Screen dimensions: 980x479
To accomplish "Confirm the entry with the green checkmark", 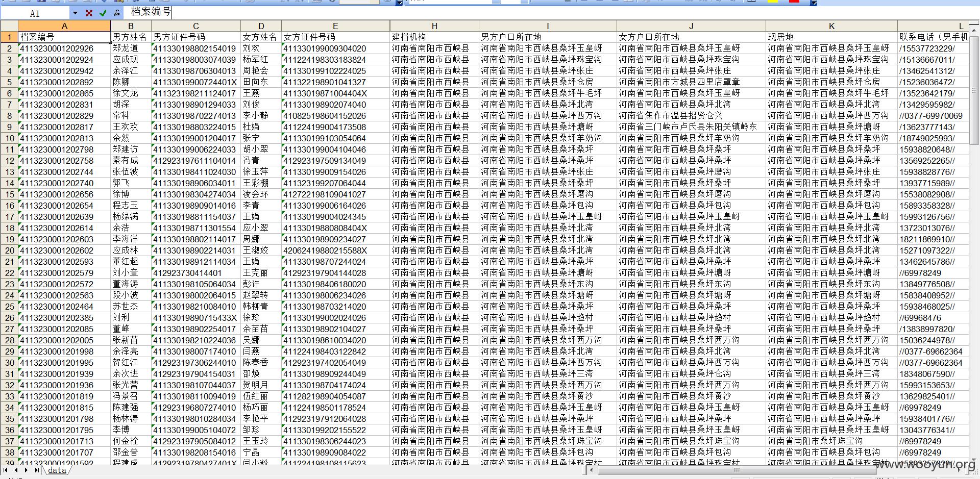I will 103,13.
